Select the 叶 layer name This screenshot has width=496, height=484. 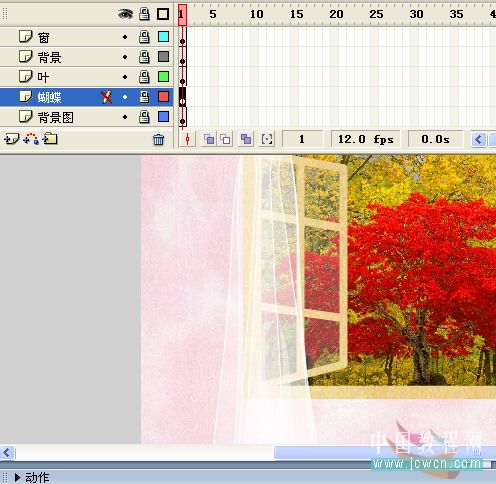point(43,77)
